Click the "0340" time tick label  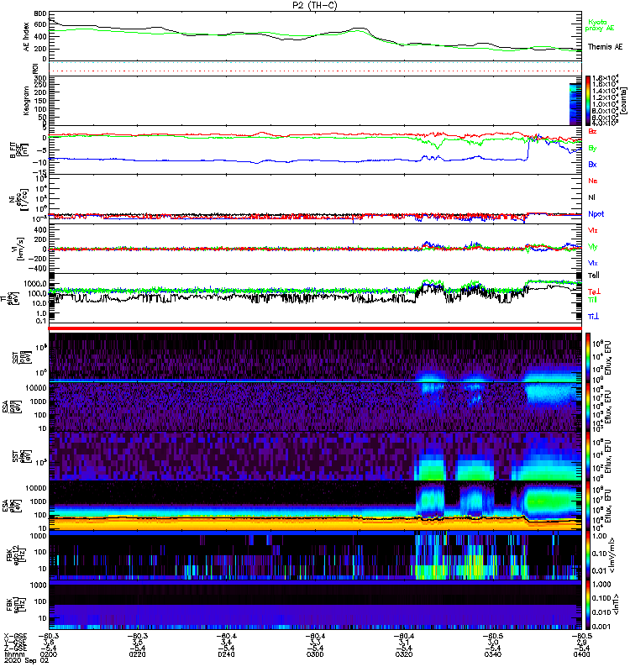[x=493, y=654]
